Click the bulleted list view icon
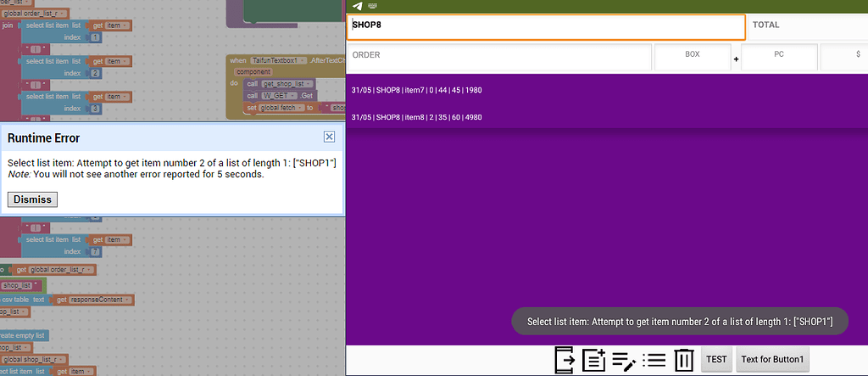Screen dimensions: 868x376 654,359
